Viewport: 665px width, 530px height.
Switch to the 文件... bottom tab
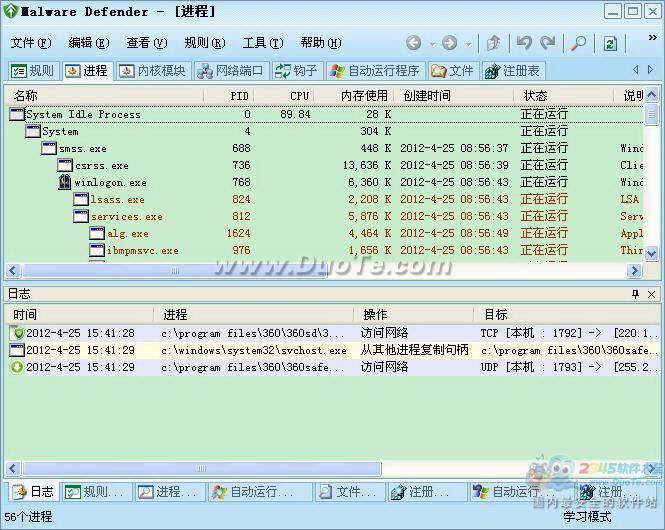pyautogui.click(x=349, y=492)
